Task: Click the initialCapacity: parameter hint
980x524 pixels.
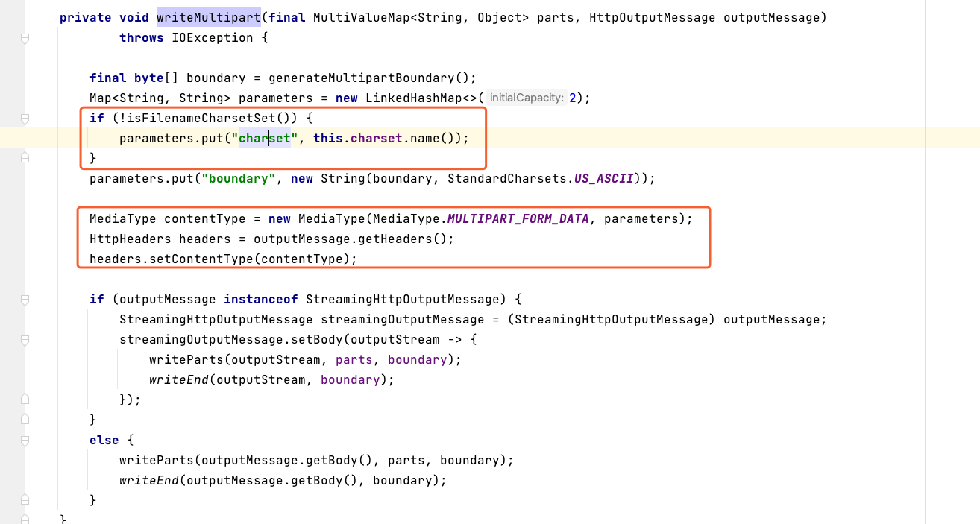Action: pyautogui.click(x=527, y=98)
